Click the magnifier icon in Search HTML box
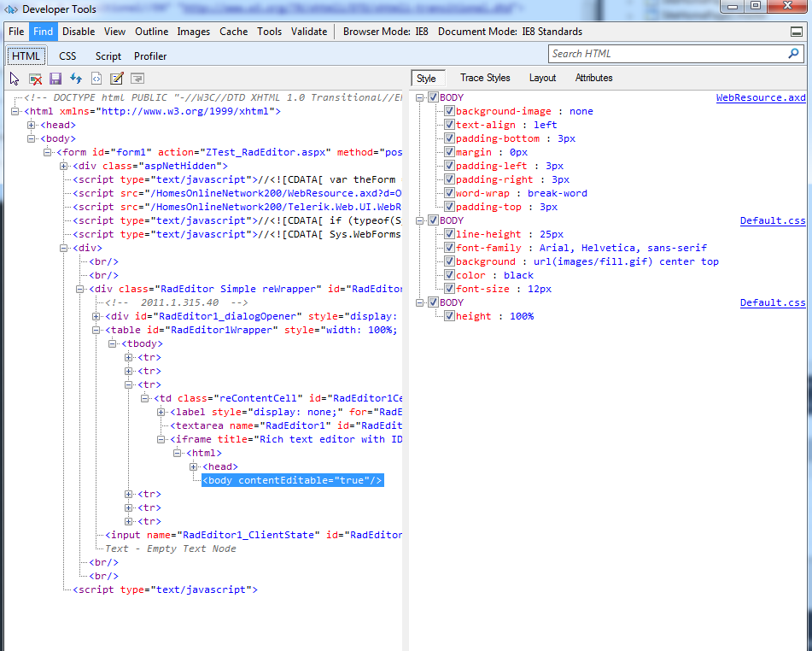The image size is (812, 651). click(x=794, y=54)
